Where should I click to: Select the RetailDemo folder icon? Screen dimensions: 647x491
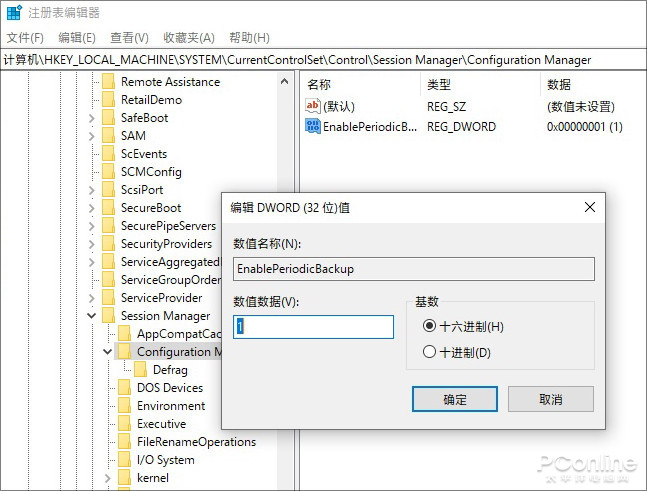click(x=109, y=99)
